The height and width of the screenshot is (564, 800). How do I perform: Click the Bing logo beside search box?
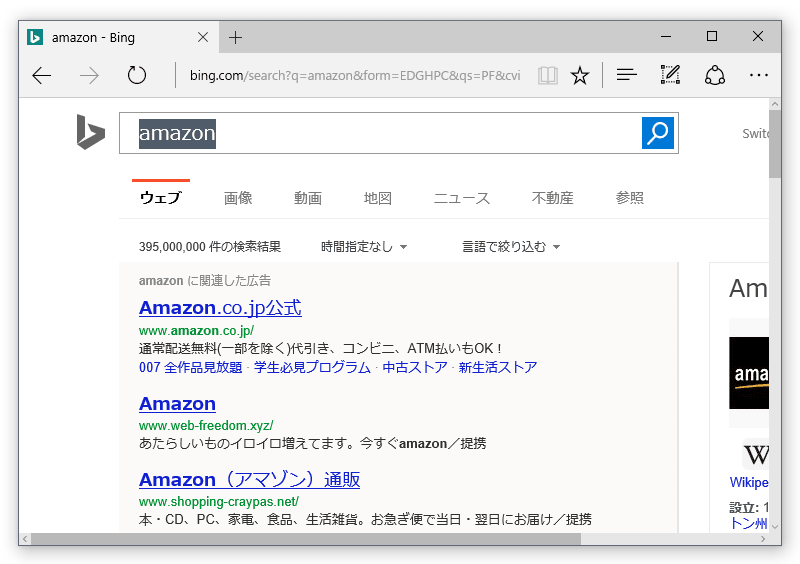91,132
